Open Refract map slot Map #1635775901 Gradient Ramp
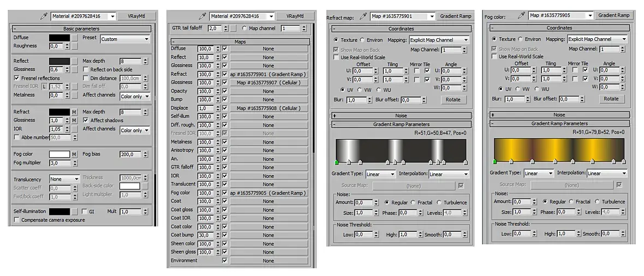The image size is (644, 276). click(x=268, y=74)
